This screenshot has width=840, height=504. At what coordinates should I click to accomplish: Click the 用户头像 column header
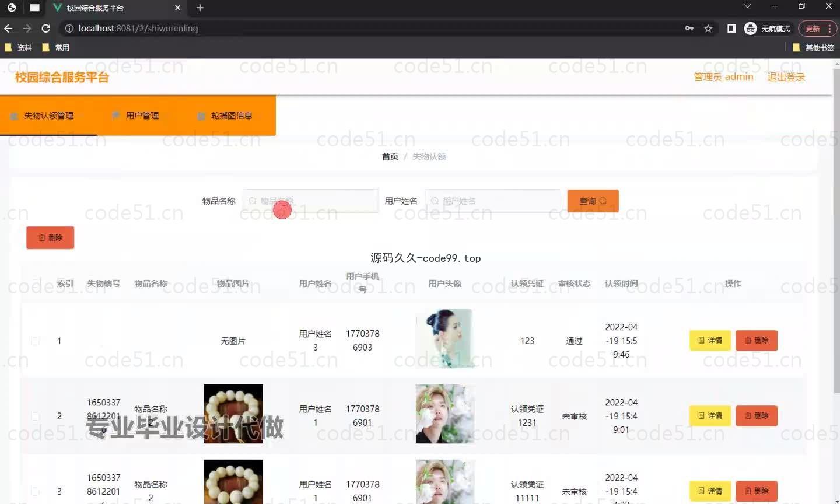pos(444,283)
